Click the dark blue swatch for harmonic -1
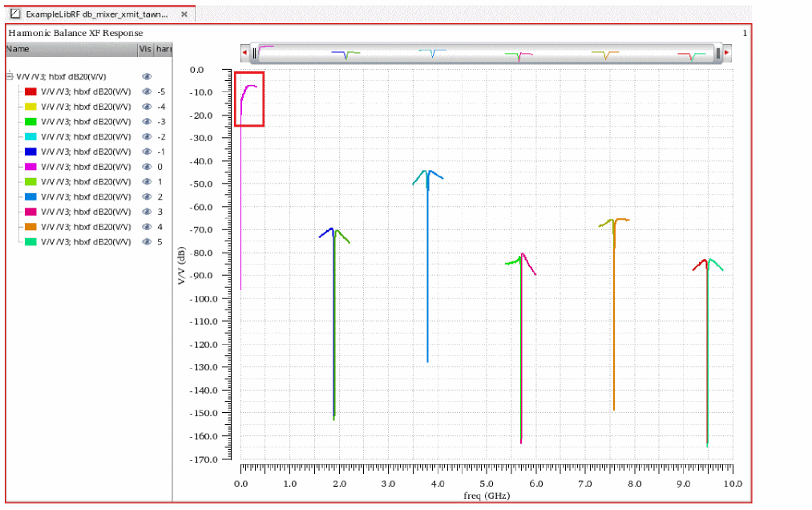812x510 pixels. pos(30,152)
